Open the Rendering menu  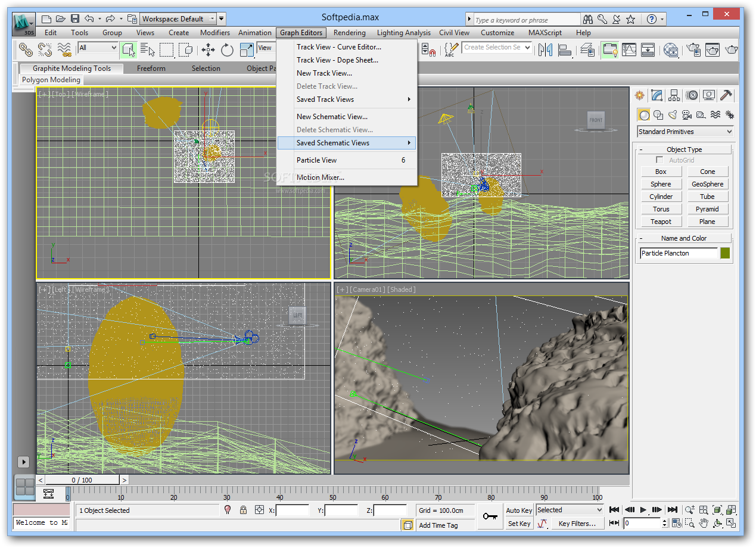coord(350,33)
